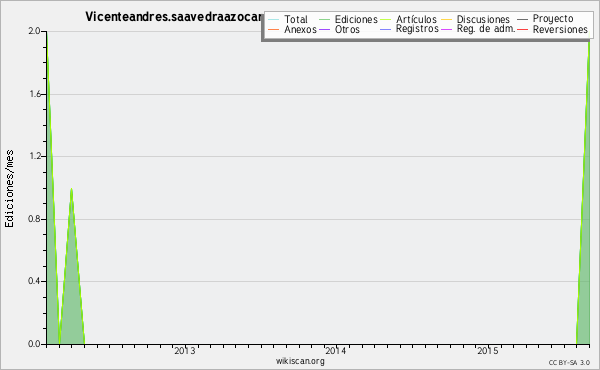This screenshot has height=370, width=600.
Task: Click the 0.4 y-axis value
Action: tap(34, 281)
